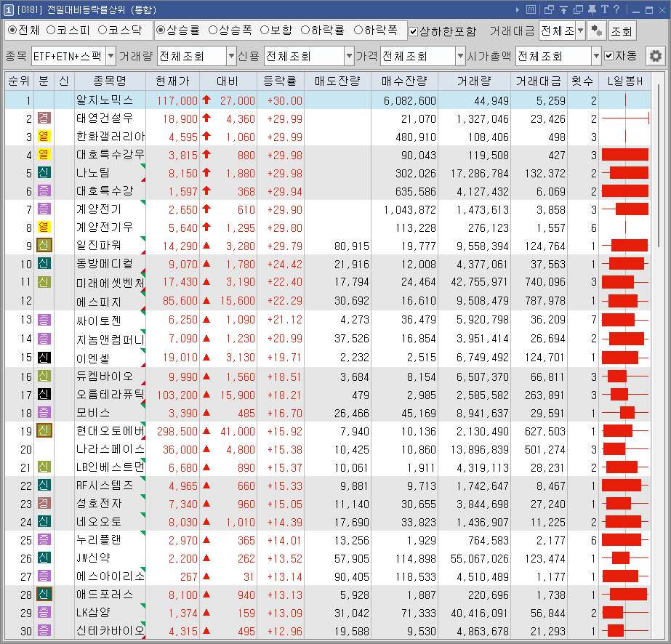The image size is (671, 644).
Task: Select the 전체 market radio button
Action: point(12,30)
